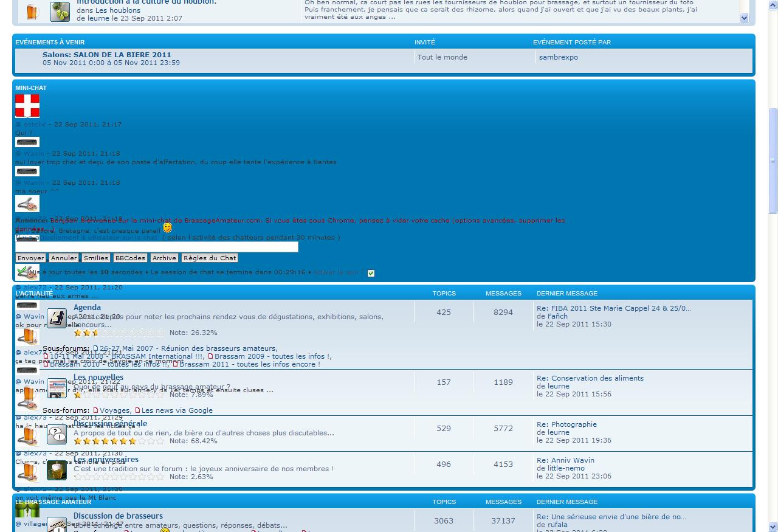Click the page icon before 'Voyages'

[95, 410]
